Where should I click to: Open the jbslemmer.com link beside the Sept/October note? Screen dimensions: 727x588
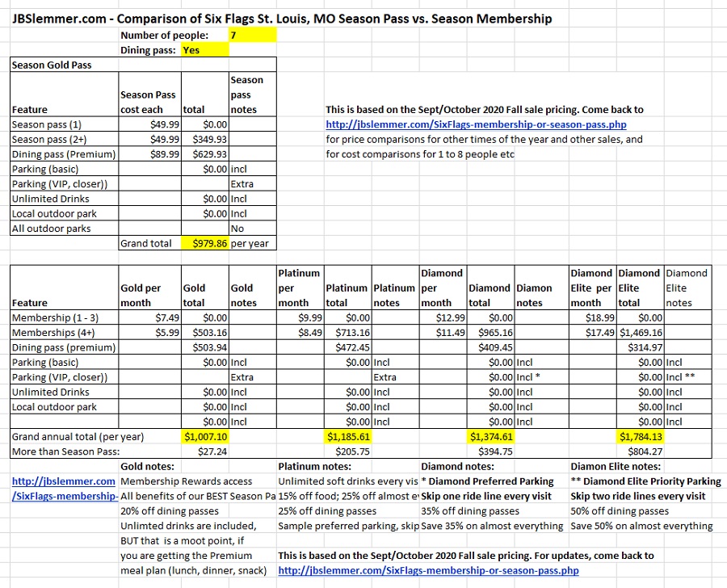[476, 124]
